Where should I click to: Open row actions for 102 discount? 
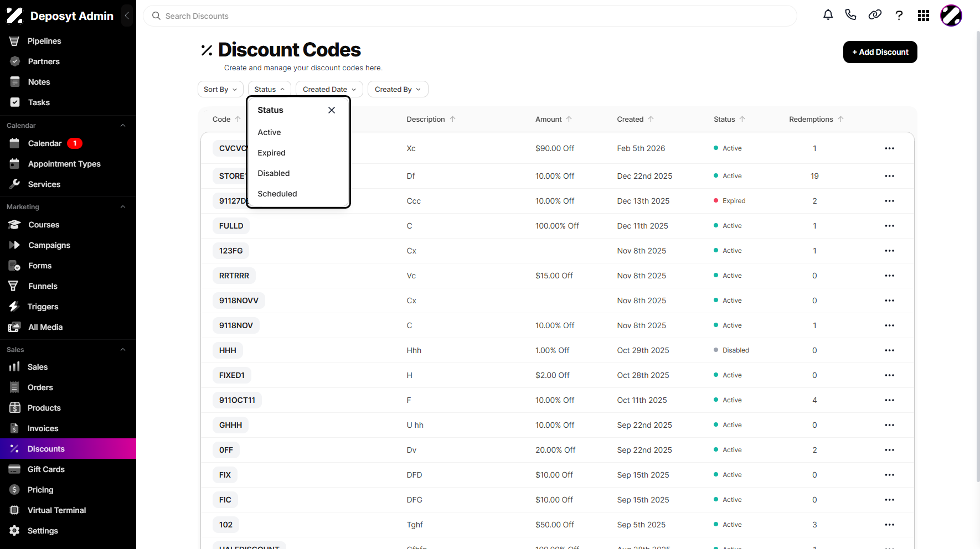click(x=890, y=525)
